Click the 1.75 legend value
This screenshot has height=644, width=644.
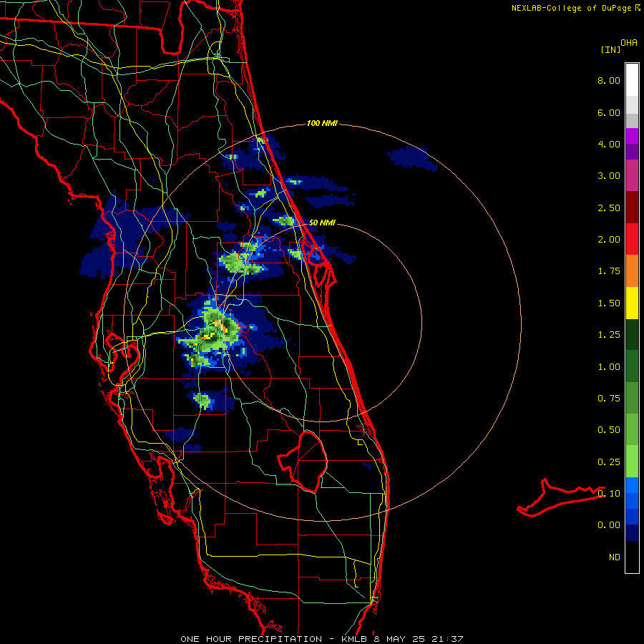[609, 271]
